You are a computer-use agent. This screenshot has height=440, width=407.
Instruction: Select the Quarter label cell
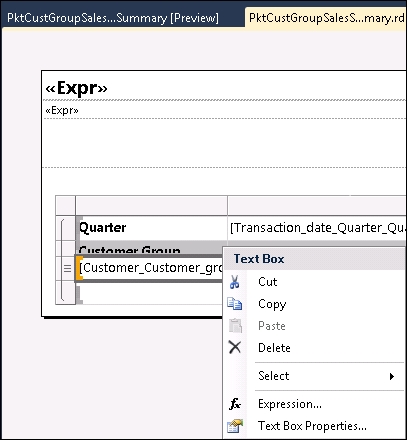pyautogui.click(x=152, y=228)
